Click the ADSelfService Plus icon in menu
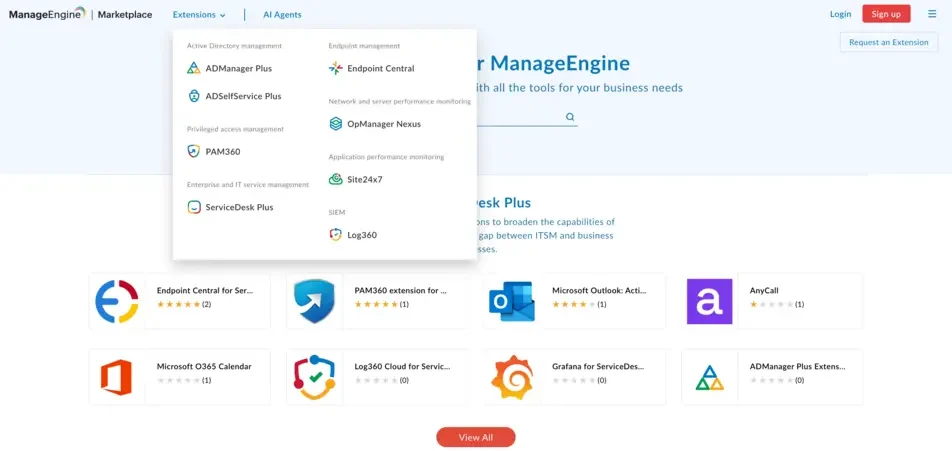The height and width of the screenshot is (451, 952). (194, 96)
